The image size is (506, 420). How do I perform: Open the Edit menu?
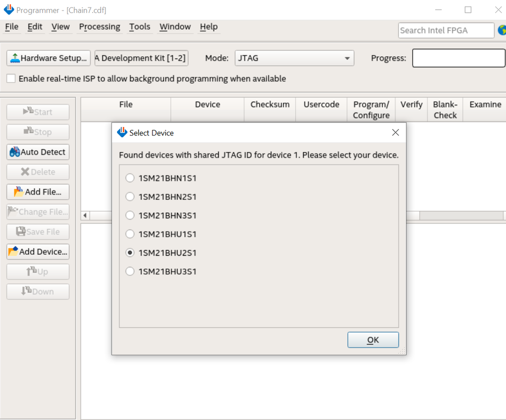tap(35, 27)
